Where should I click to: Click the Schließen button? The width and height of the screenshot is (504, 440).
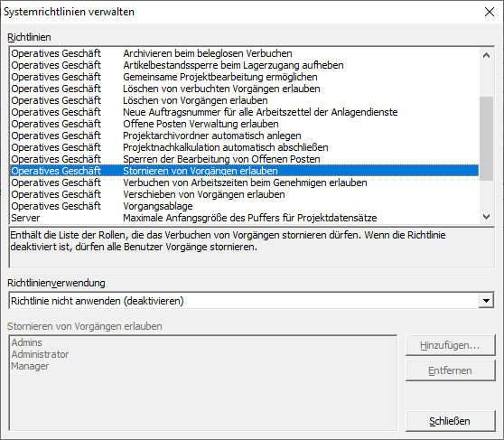pos(450,421)
